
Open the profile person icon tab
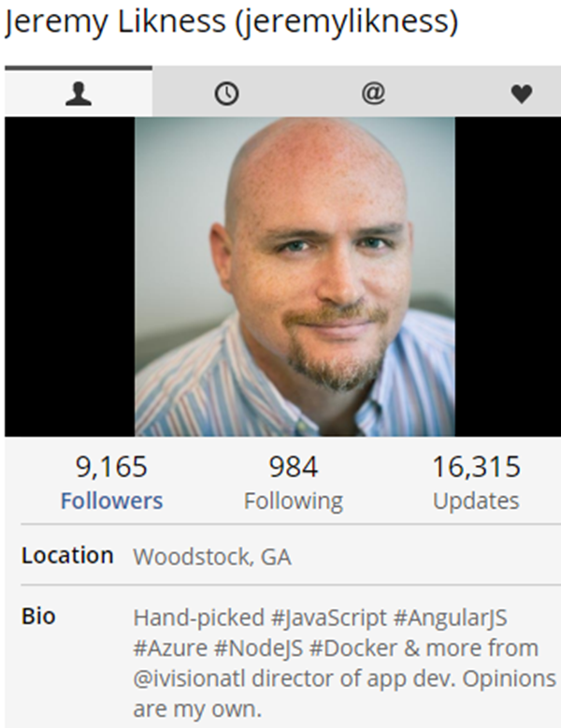(x=79, y=93)
